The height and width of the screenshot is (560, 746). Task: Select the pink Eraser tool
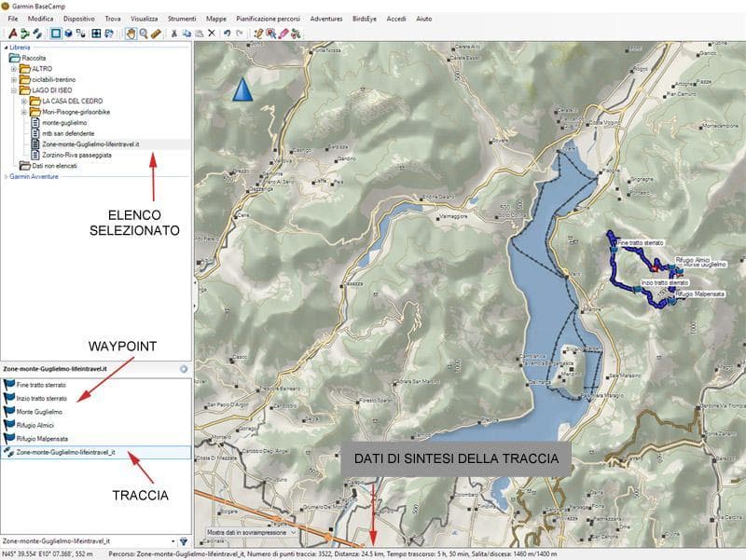click(283, 34)
